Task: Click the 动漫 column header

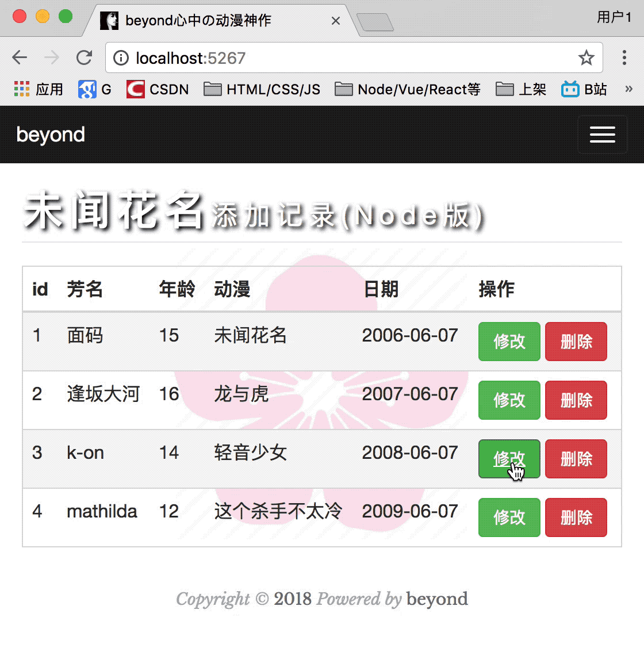Action: 232,289
